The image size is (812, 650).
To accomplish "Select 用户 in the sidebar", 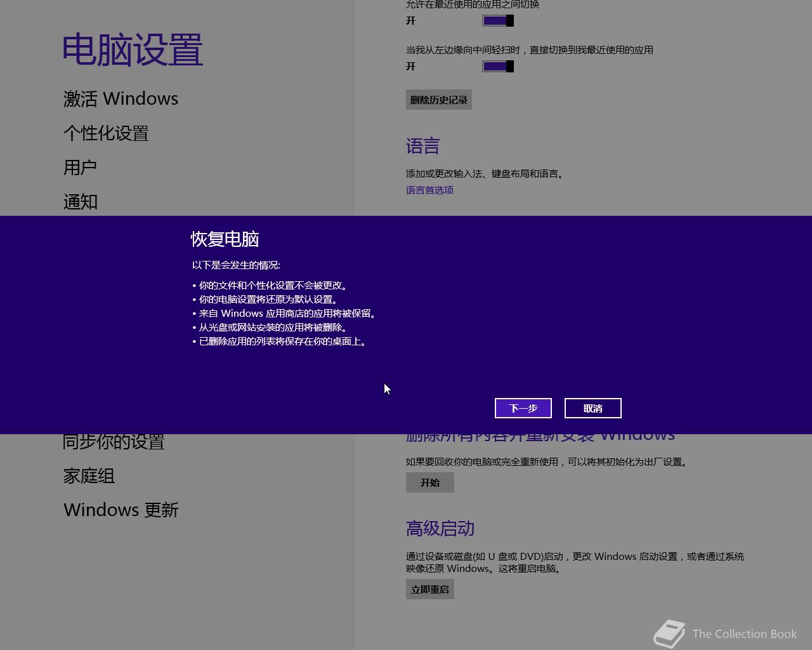I will pyautogui.click(x=80, y=168).
